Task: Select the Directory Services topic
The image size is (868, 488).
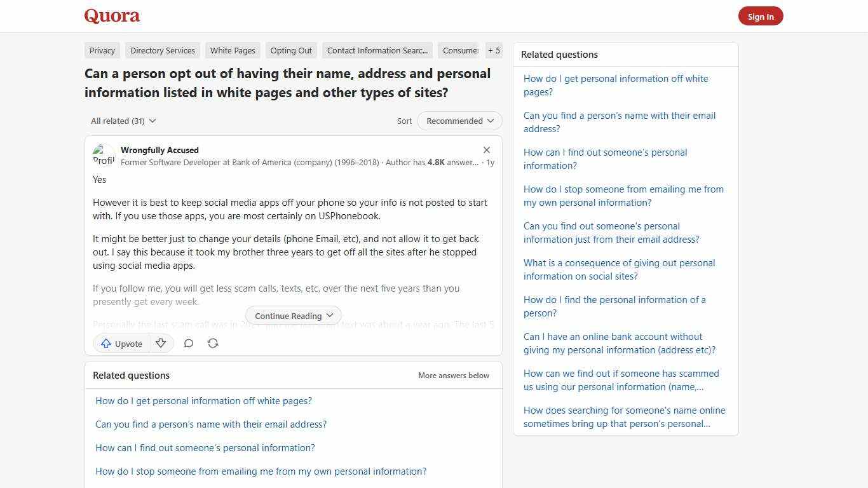Action: pyautogui.click(x=163, y=50)
